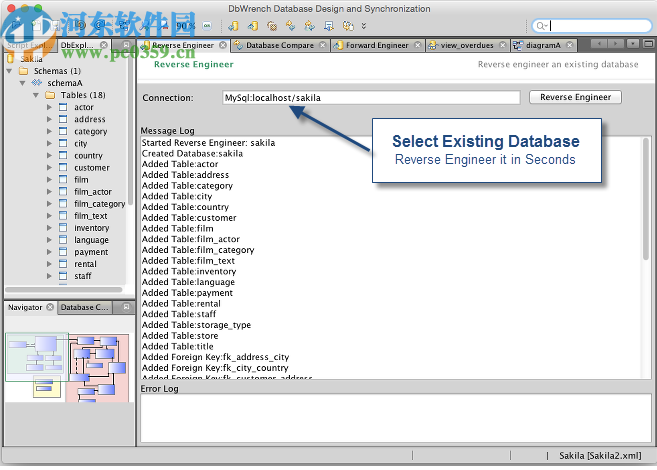Screen dimensions: 657x470
Task: Collapse the Schemas (1) node
Action: pos(9,71)
